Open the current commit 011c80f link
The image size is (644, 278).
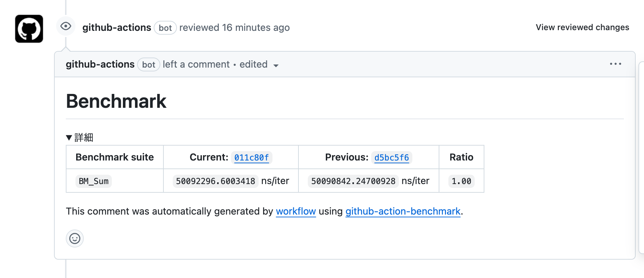tap(252, 158)
